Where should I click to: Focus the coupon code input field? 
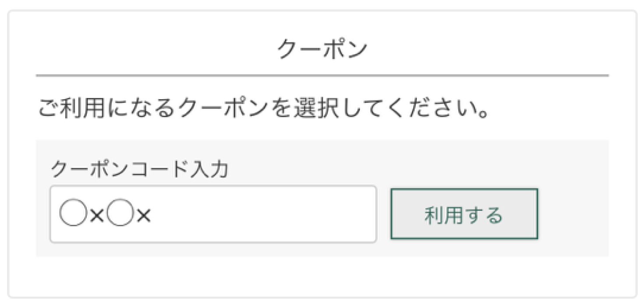213,214
